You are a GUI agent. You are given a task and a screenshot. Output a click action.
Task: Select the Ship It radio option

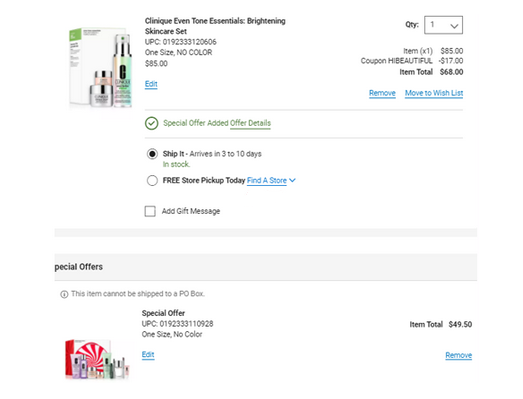pyautogui.click(x=152, y=154)
